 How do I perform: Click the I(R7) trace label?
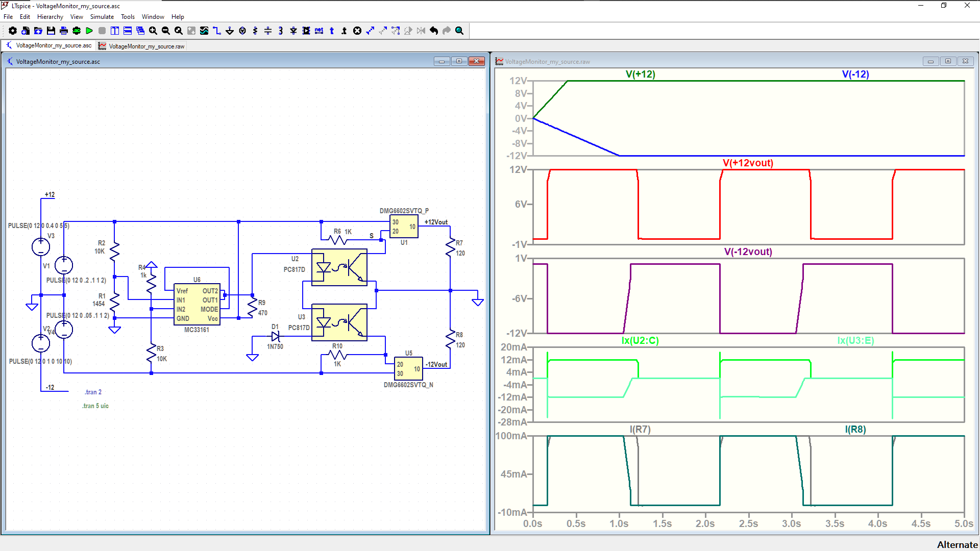point(640,429)
